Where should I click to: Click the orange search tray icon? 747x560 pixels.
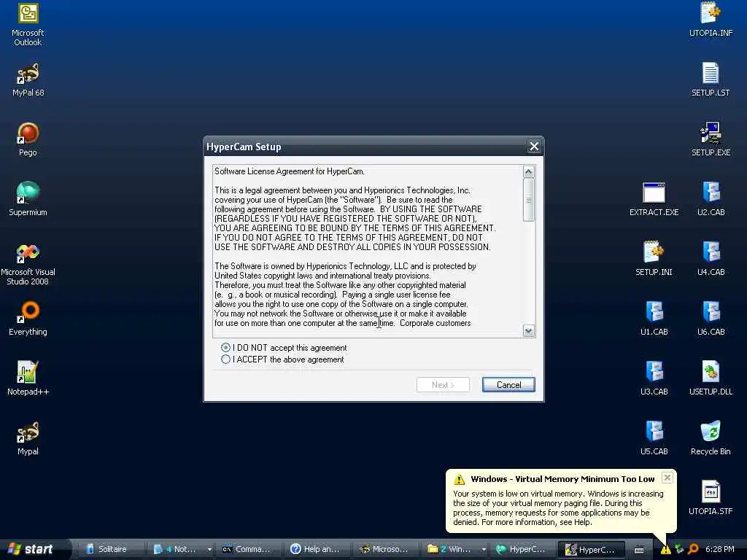click(693, 549)
